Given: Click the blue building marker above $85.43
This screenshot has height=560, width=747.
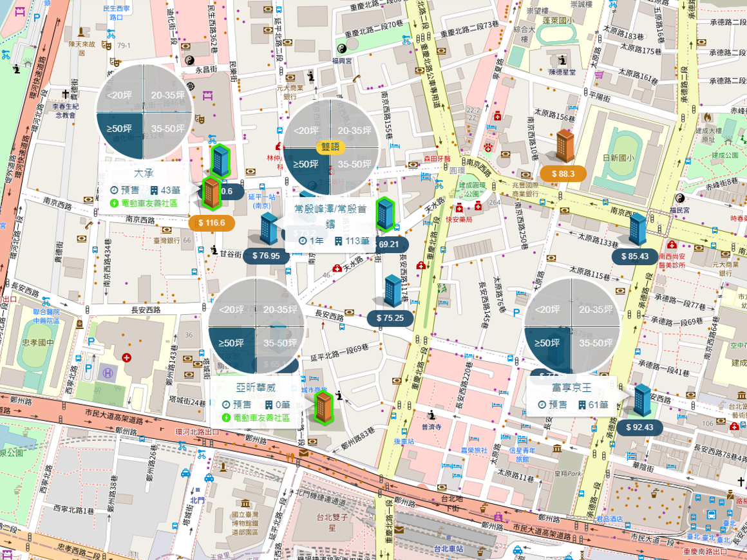Looking at the screenshot, I should 638,230.
